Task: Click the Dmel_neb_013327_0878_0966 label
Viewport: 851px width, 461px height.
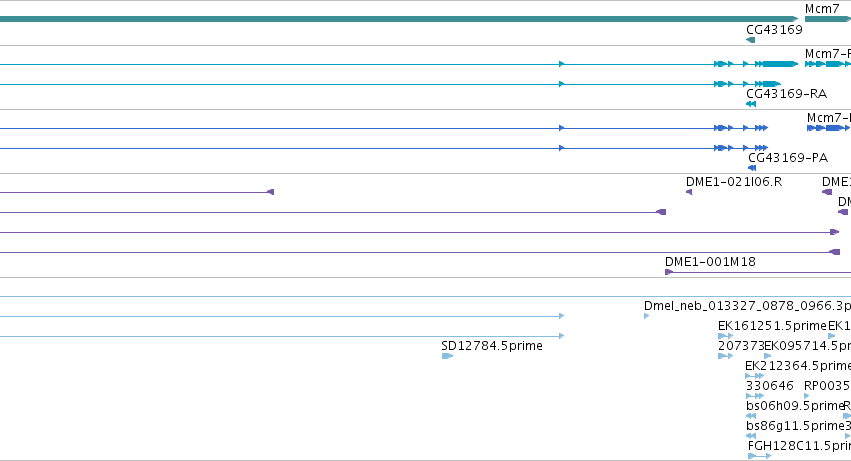Action: [x=747, y=306]
